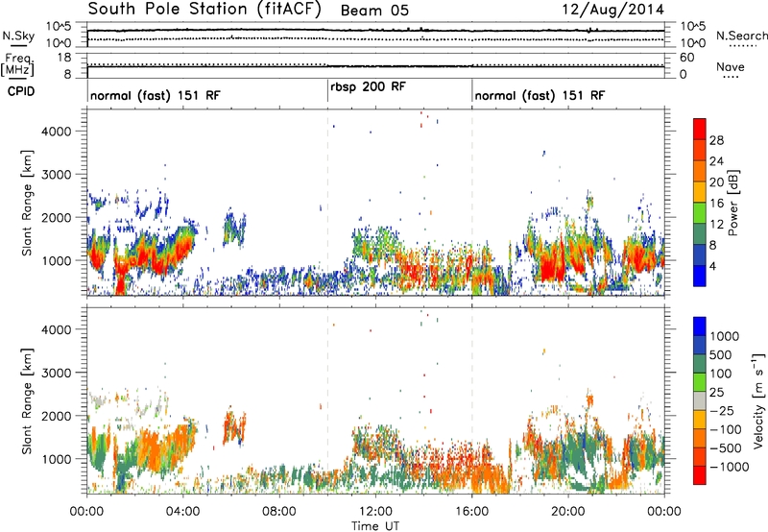
Task: Click the 'South Pole Station (fitACF)' title
Action: tap(204, 10)
